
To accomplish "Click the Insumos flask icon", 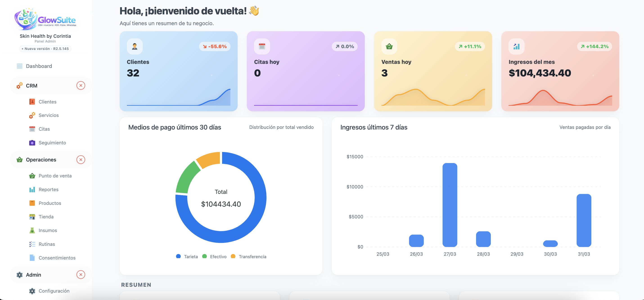I will coord(32,231).
